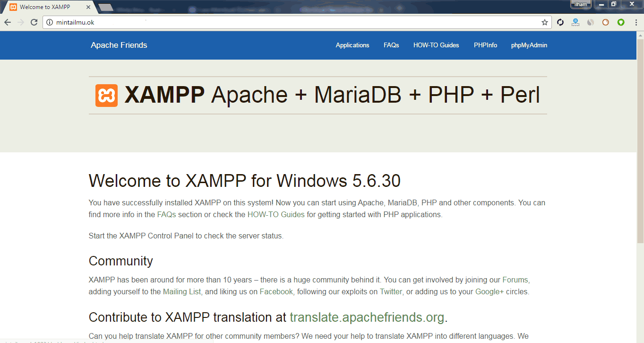Reload the page with the refresh icon

34,22
